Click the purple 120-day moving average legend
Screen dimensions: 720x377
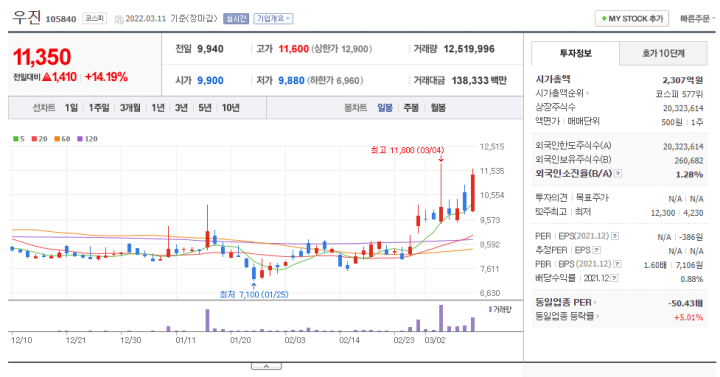click(x=87, y=139)
